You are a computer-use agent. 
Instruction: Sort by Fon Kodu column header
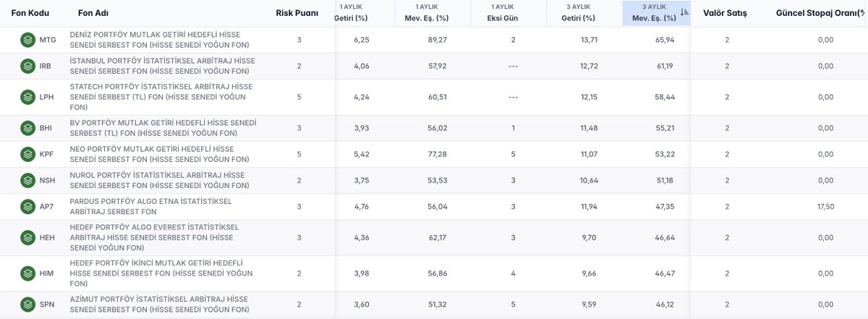[30, 13]
